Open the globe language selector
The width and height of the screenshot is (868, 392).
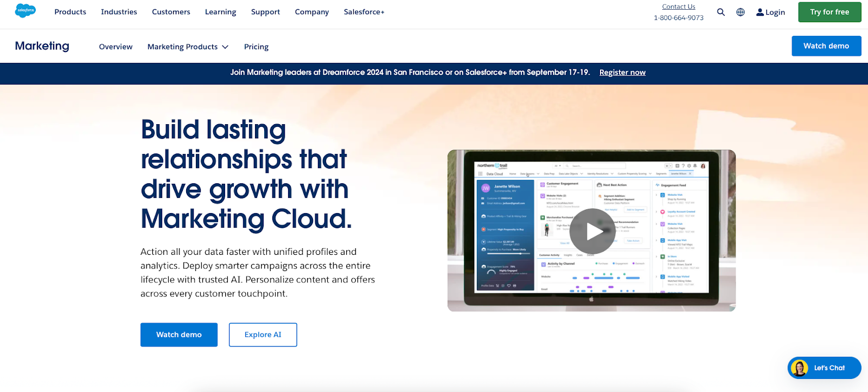tap(741, 12)
